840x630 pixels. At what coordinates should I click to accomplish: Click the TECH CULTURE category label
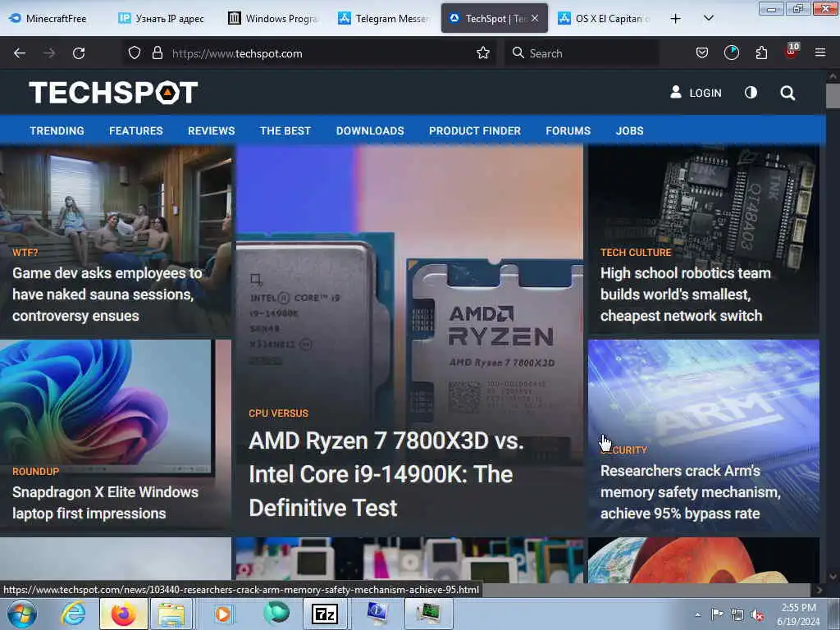pos(636,253)
